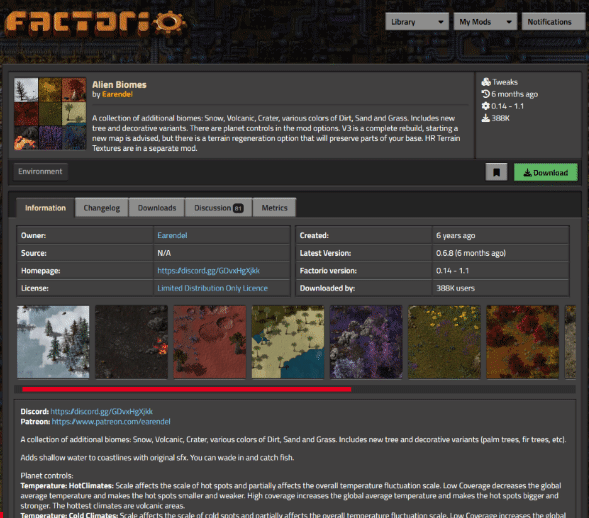Open the red-orange autumn biome screenshot
The image size is (589, 518).
[523, 342]
